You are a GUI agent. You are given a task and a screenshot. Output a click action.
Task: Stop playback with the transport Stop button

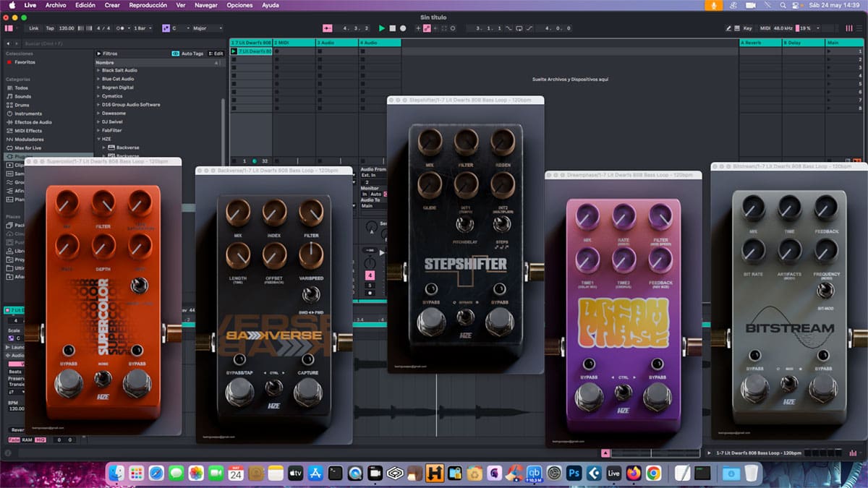tap(392, 28)
